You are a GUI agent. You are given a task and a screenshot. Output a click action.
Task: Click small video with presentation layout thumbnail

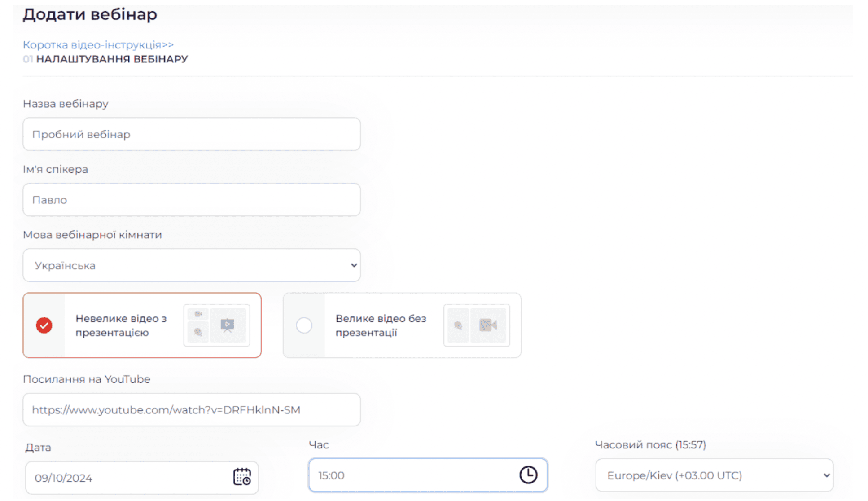[216, 325]
